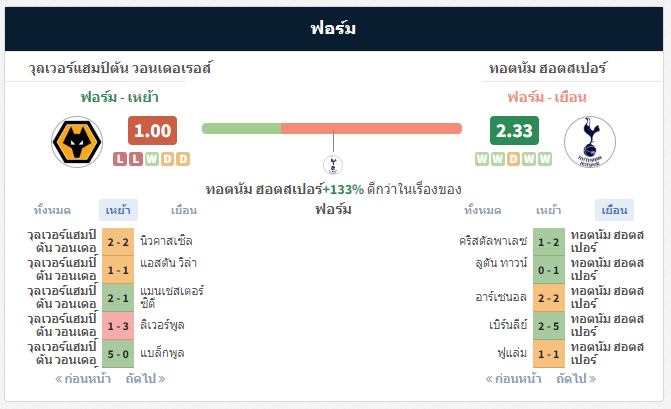Click Wolves first red L form badge
Viewport: 671px width, 409px height.
[120, 159]
